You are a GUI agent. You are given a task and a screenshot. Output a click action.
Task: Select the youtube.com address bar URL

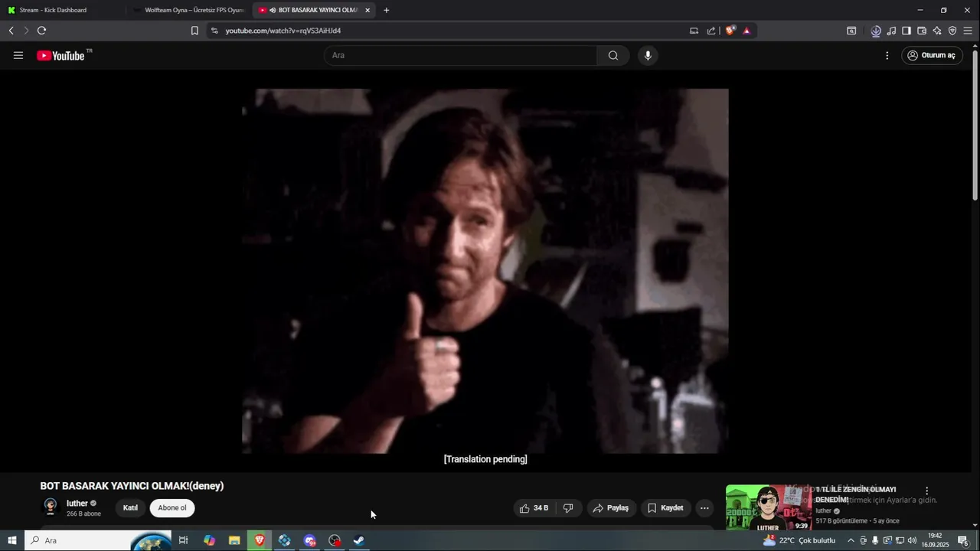click(283, 31)
